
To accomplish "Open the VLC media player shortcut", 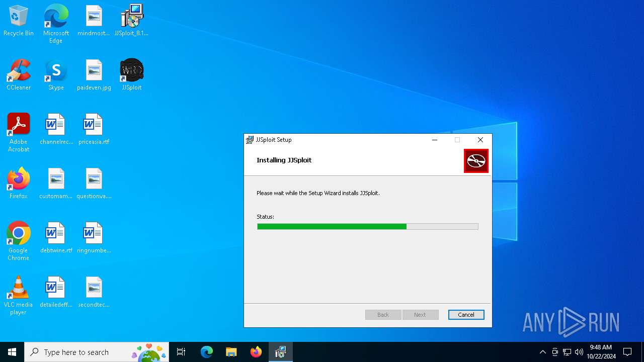I will pyautogui.click(x=19, y=296).
